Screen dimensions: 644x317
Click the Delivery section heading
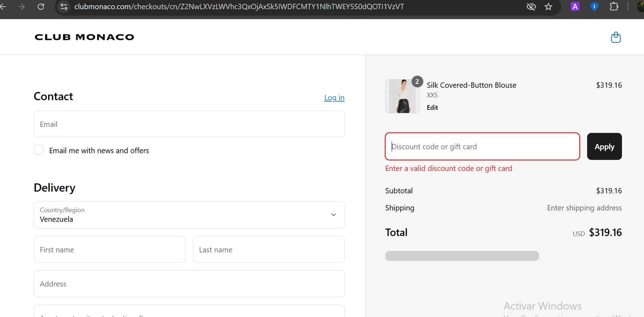pyautogui.click(x=55, y=188)
